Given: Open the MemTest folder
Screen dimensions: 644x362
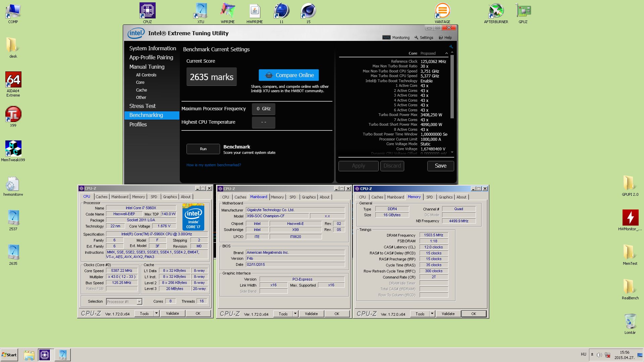Looking at the screenshot, I should [x=630, y=254].
